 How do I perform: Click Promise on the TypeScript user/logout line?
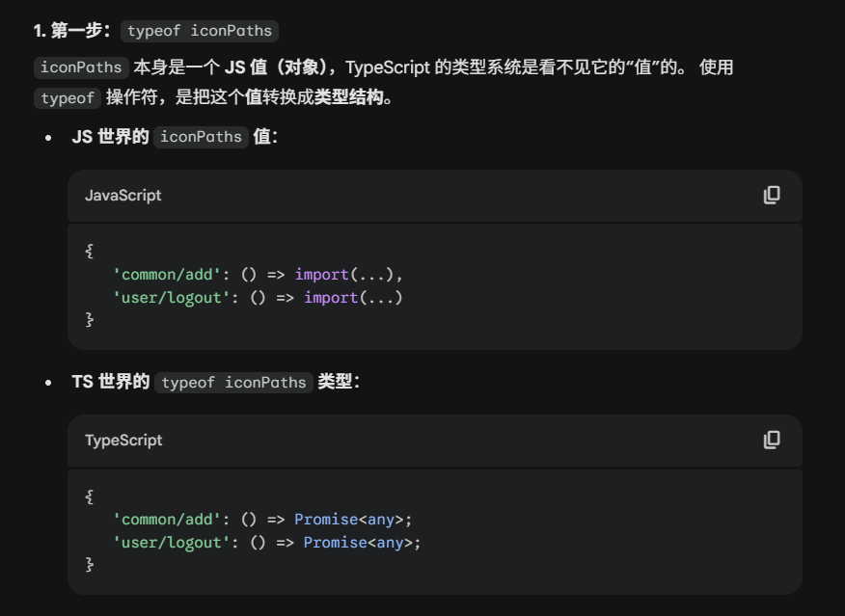(x=335, y=543)
